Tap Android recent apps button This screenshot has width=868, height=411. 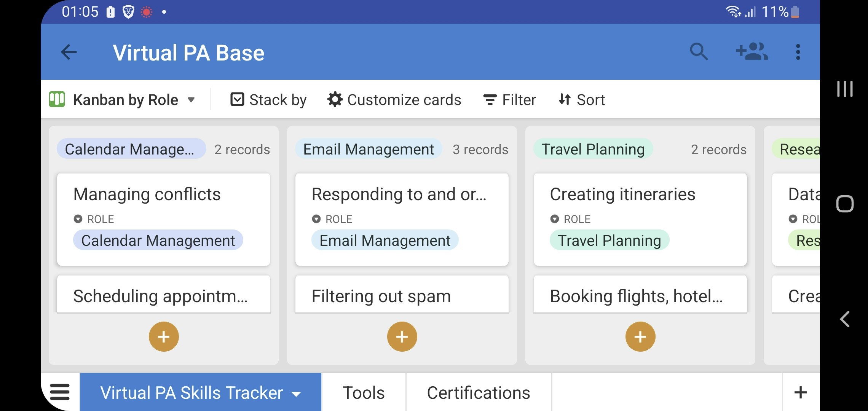(x=845, y=89)
